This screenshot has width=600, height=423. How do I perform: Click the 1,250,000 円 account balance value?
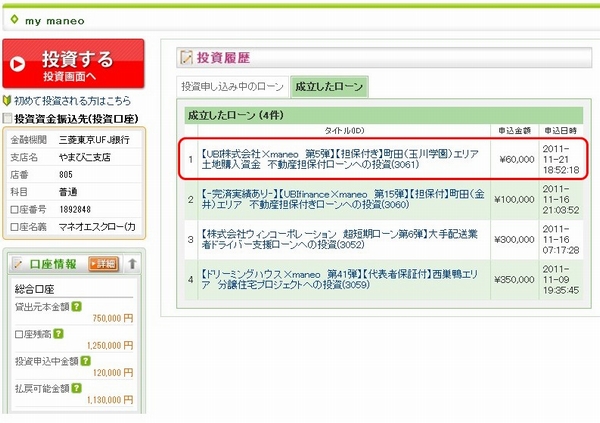[110, 345]
